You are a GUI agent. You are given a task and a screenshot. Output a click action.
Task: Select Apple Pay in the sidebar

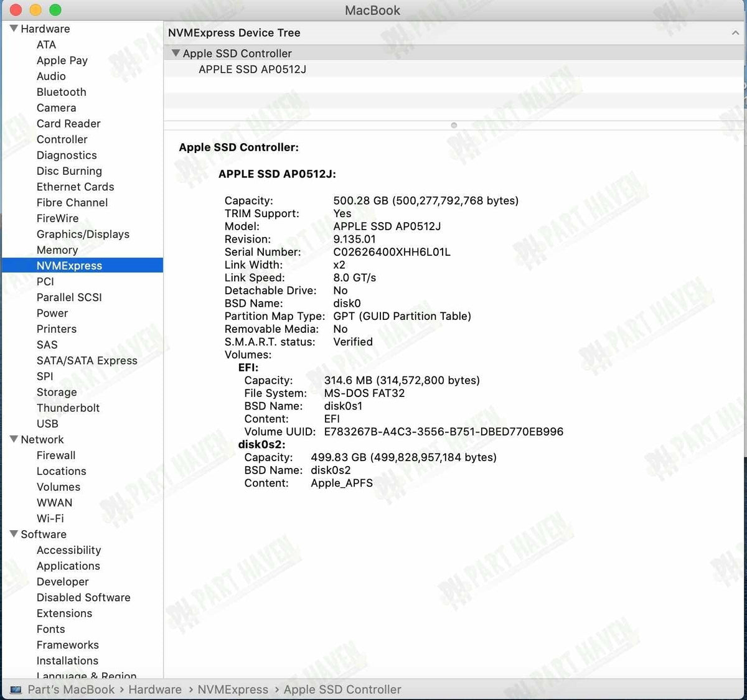62,60
